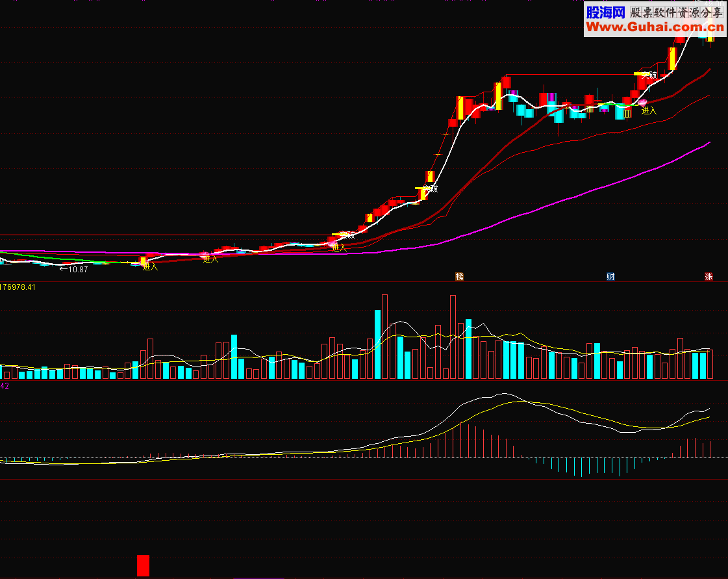Click the middle 突破 label during the steep rally
This screenshot has width=728, height=579.
pyautogui.click(x=431, y=188)
